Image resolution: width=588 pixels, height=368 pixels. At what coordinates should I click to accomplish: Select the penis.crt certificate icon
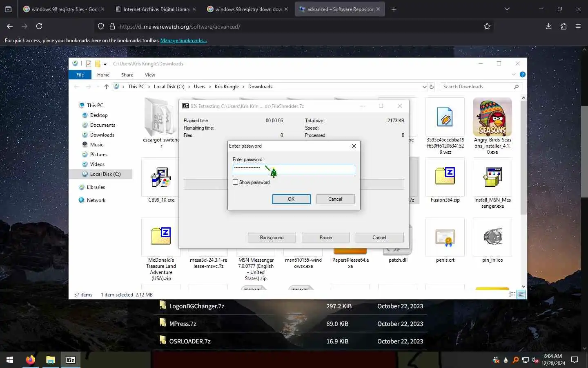(445, 237)
